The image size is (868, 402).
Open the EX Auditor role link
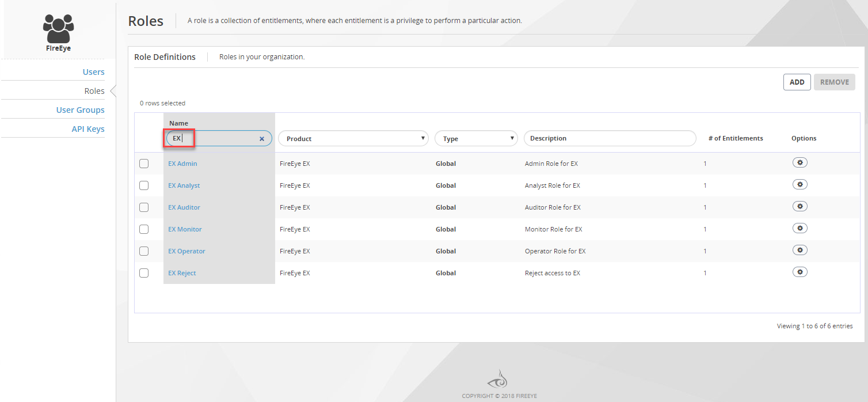coord(184,207)
